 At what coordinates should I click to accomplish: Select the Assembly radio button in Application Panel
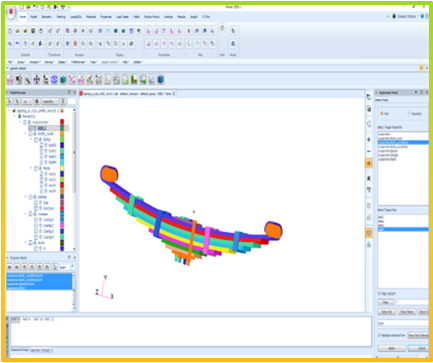[409, 114]
